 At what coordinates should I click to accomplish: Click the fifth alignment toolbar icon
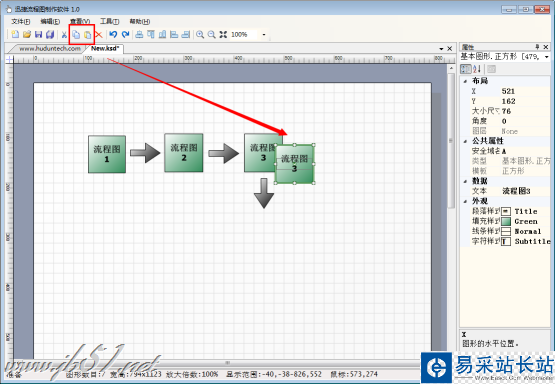tap(185, 34)
